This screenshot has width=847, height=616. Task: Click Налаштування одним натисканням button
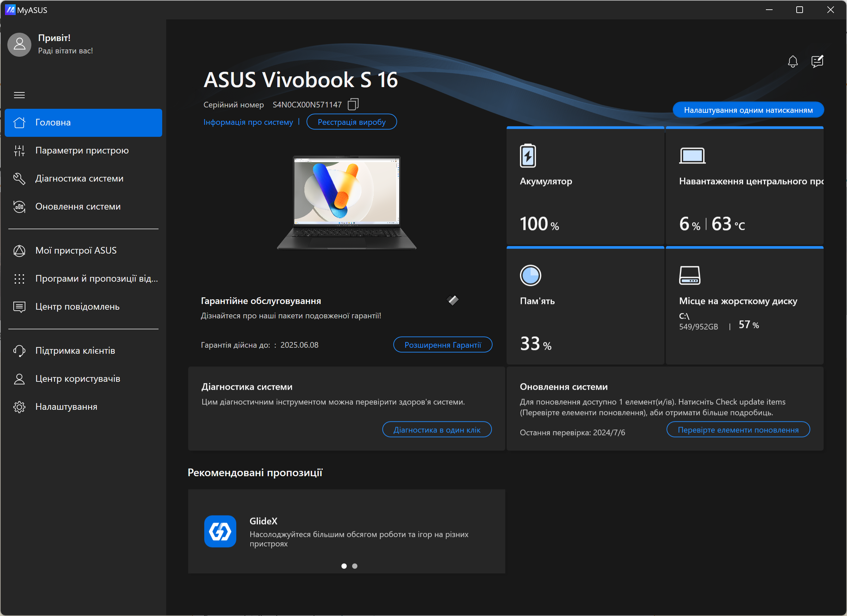point(748,110)
